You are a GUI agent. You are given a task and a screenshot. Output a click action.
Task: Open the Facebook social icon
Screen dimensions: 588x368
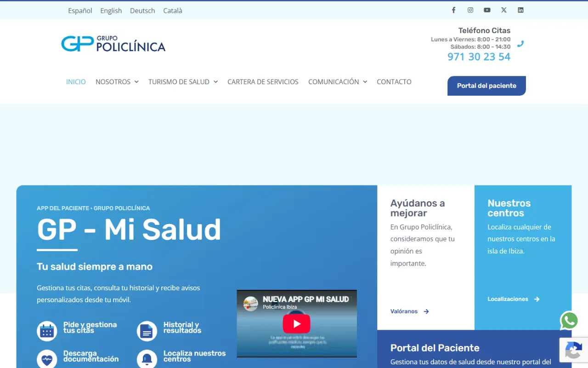[x=453, y=10]
